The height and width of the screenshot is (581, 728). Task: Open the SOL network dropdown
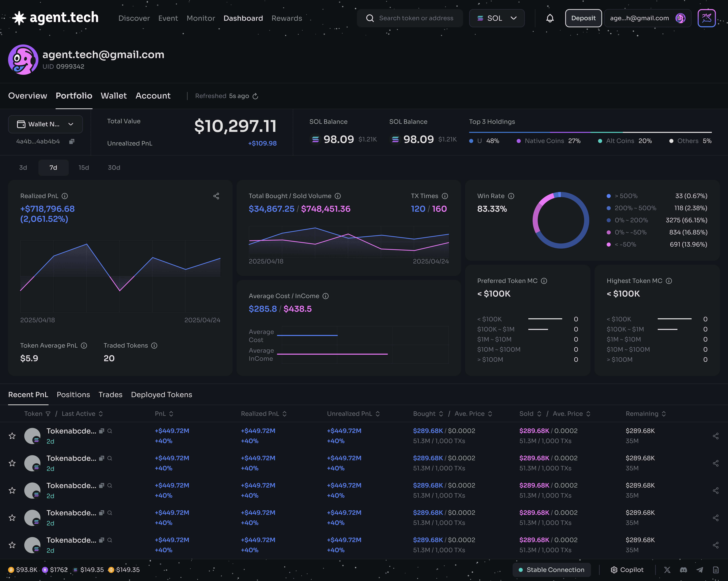[x=496, y=18]
